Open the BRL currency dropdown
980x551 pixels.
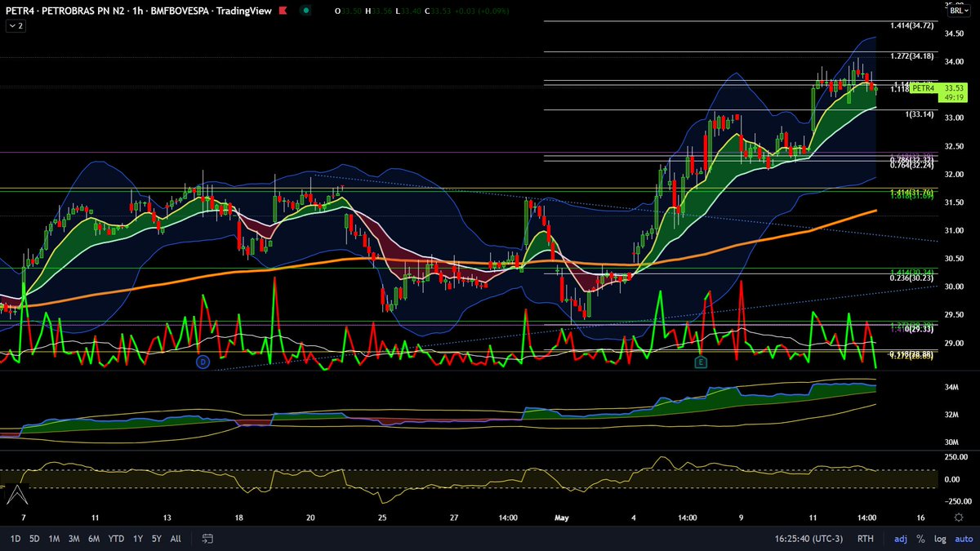[x=957, y=11]
